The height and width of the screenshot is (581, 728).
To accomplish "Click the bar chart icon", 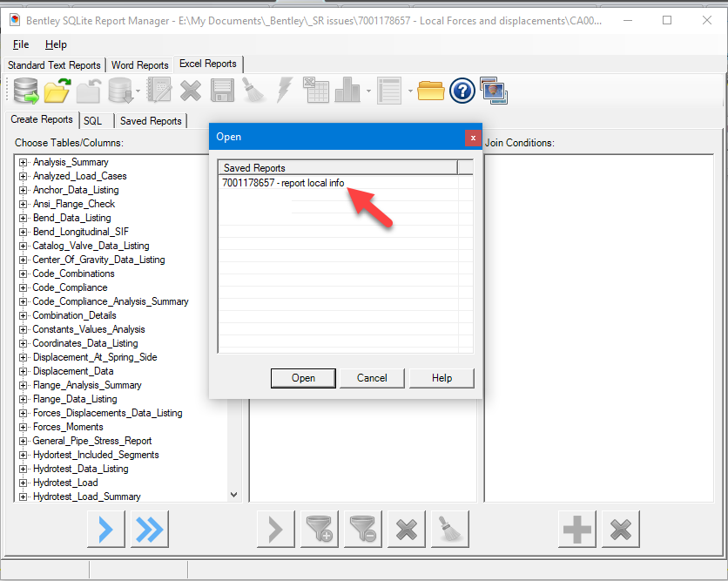I will pyautogui.click(x=347, y=90).
